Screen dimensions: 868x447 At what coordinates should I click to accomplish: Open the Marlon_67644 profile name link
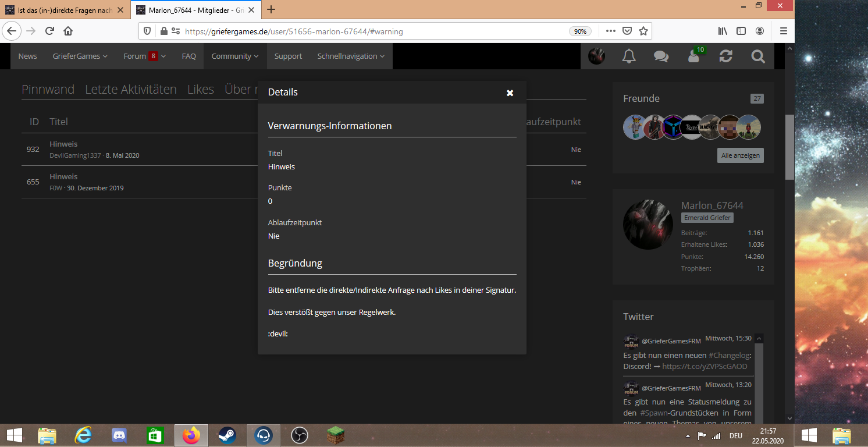(712, 205)
